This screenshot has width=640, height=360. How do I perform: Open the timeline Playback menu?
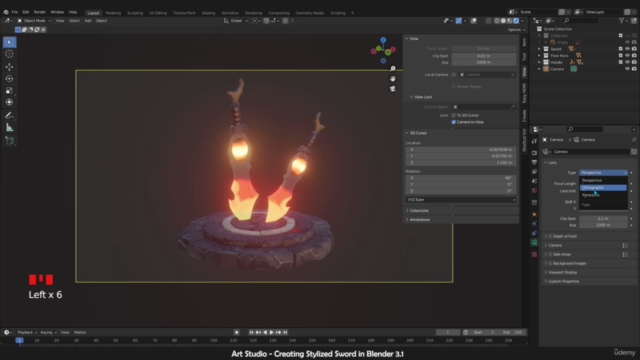tap(27, 332)
